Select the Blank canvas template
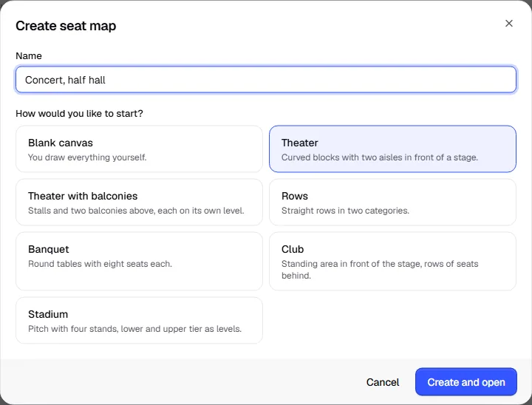Image resolution: width=532 pixels, height=405 pixels. click(139, 149)
